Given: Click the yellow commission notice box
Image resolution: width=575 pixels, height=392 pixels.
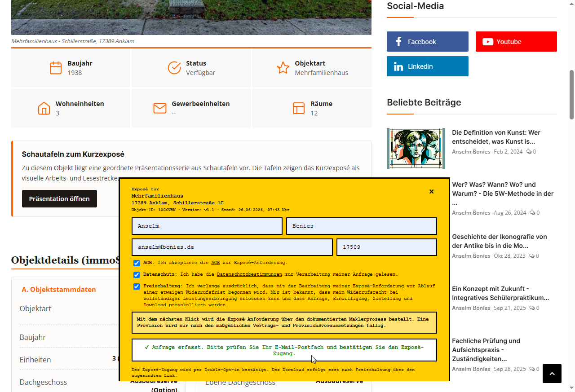Looking at the screenshot, I should coord(284,322).
